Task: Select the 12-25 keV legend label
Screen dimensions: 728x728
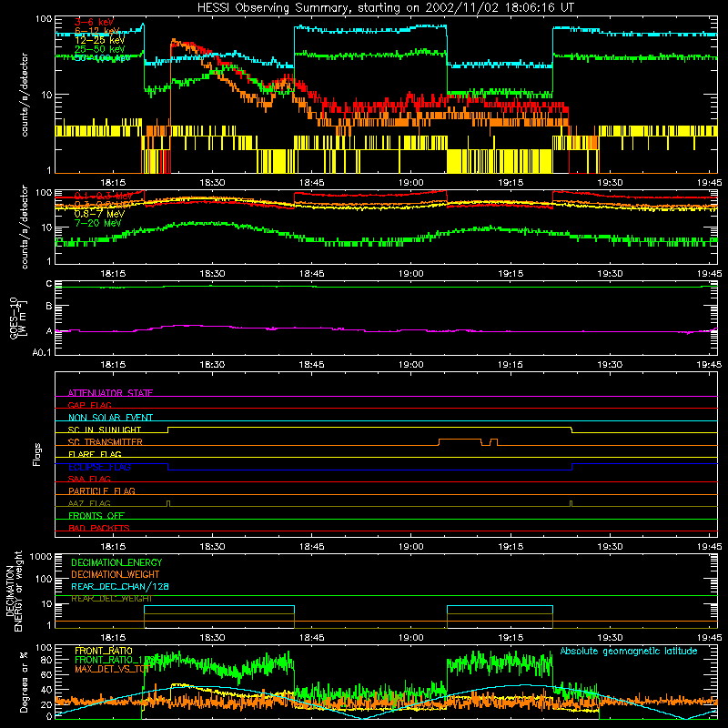Action: pyautogui.click(x=99, y=40)
